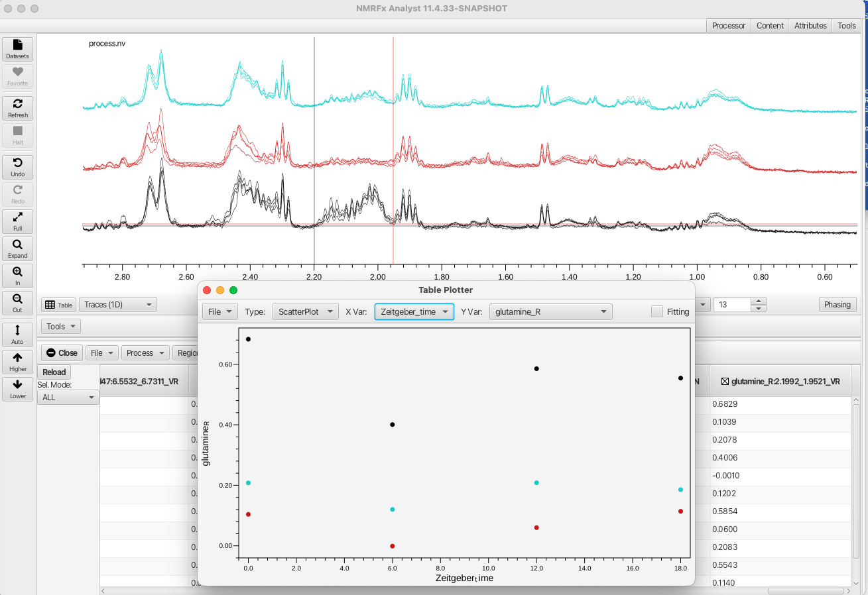Open the X Var Zeitgeber_time dropdown
Image resolution: width=868 pixels, height=595 pixels.
tap(414, 311)
